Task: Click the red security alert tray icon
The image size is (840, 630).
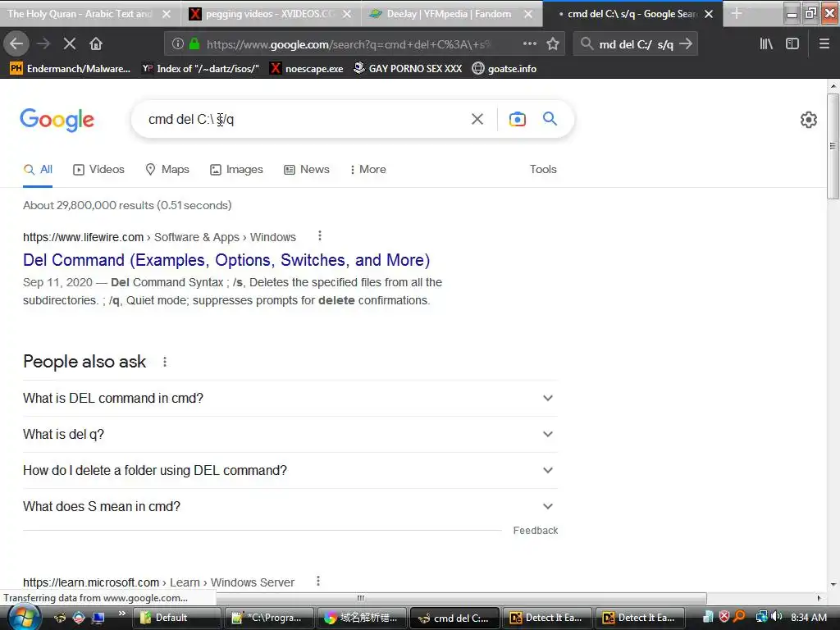Action: coord(724,617)
